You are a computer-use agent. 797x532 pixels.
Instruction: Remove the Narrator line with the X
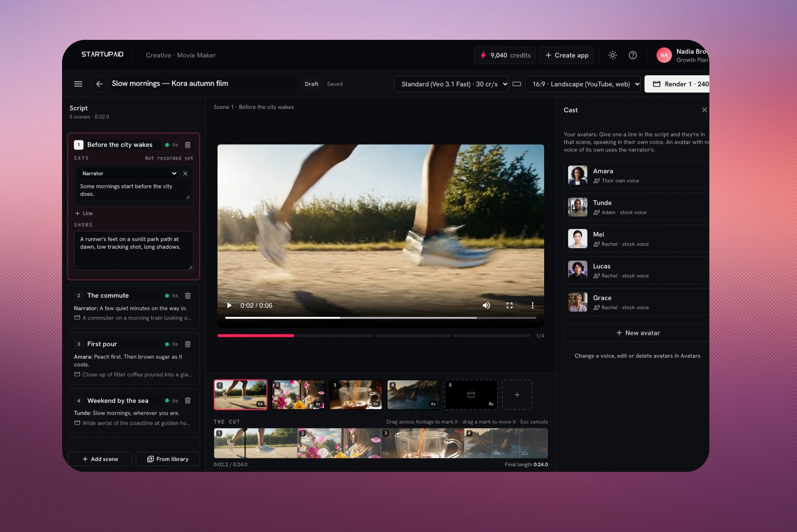coord(185,173)
